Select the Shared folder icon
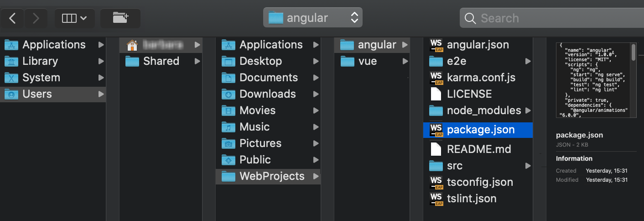The height and width of the screenshot is (221, 644). [x=132, y=61]
